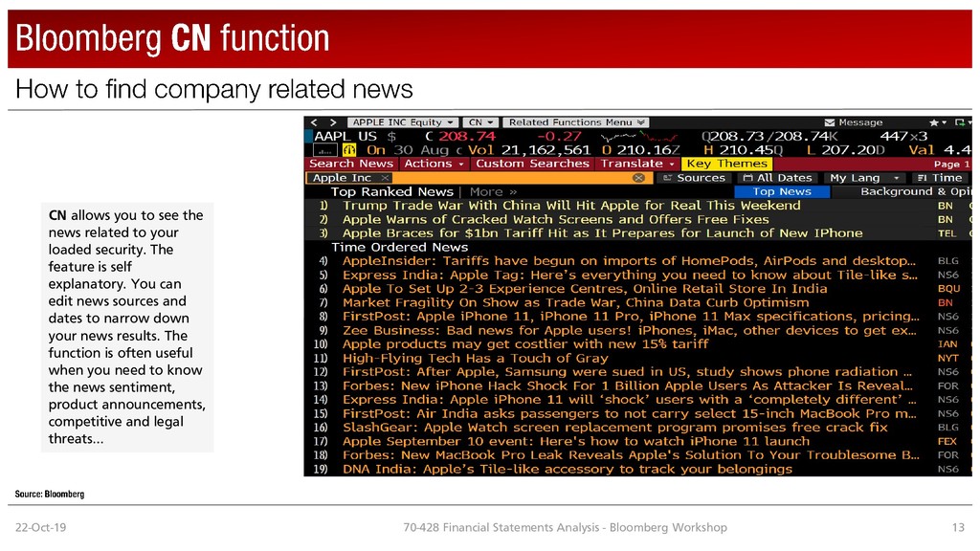Image resolution: width=980 pixels, height=551 pixels.
Task: Click the volume value 21,162,561
Action: (x=546, y=150)
